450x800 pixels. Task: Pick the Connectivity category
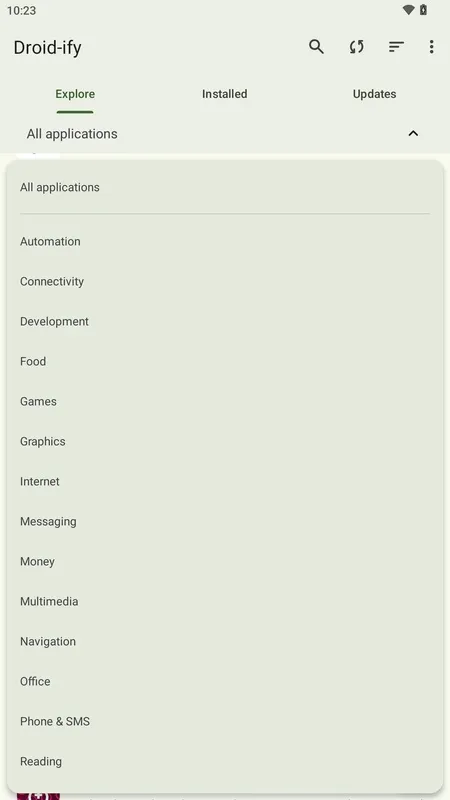tap(225, 281)
